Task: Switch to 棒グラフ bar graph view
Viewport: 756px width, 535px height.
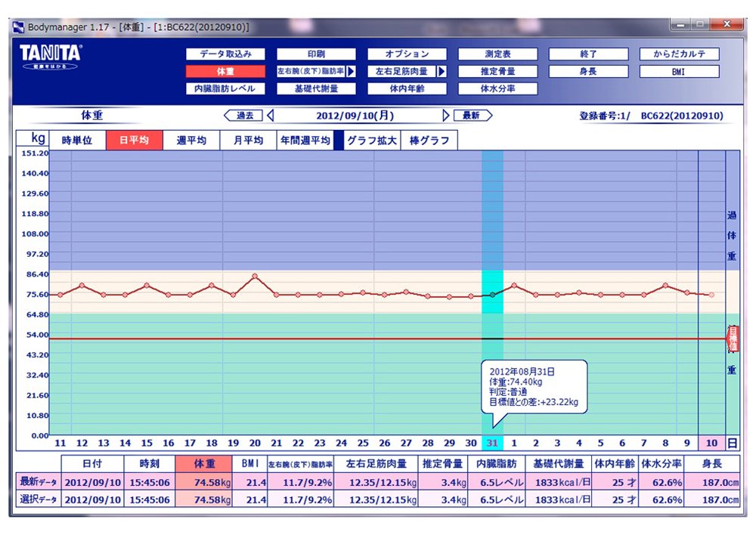Action: point(429,141)
